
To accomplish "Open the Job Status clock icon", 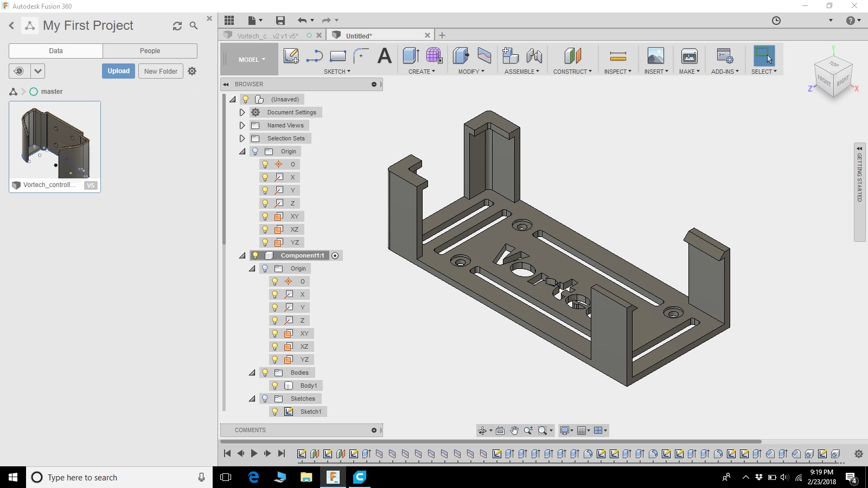I will pyautogui.click(x=776, y=21).
